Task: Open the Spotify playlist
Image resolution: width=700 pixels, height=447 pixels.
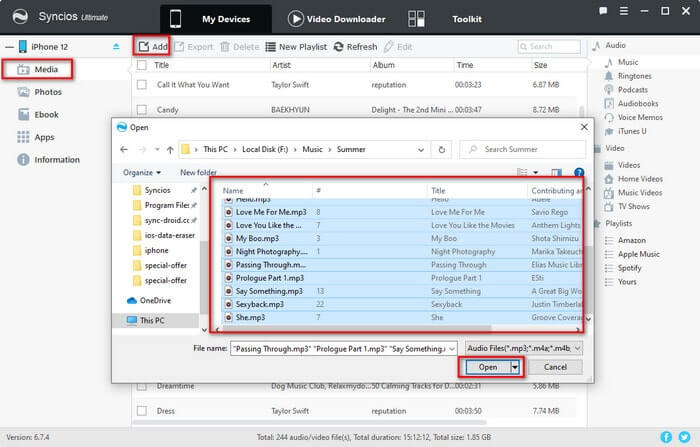Action: click(623, 268)
